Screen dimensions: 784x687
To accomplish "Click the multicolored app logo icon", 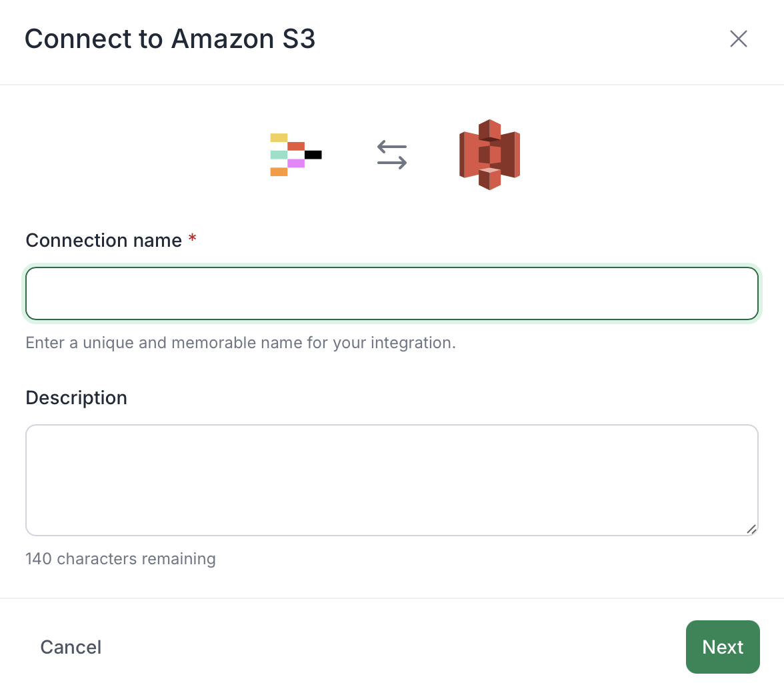I will tap(296, 155).
